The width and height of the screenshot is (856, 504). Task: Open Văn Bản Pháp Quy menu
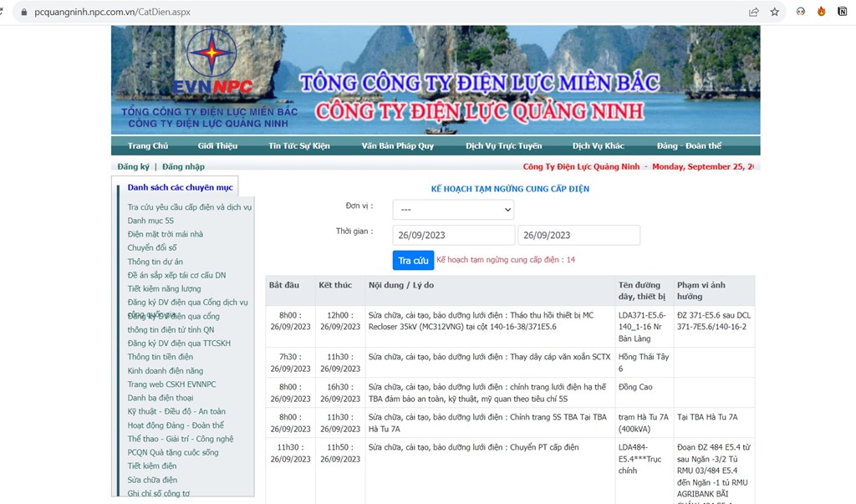(x=397, y=146)
